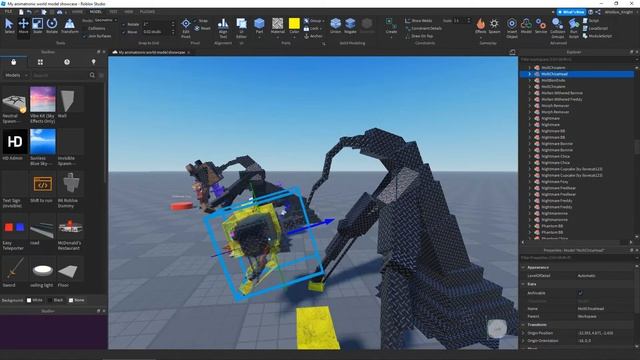640x360 pixels.
Task: Toggle Draw On Top
Action: pos(419,36)
